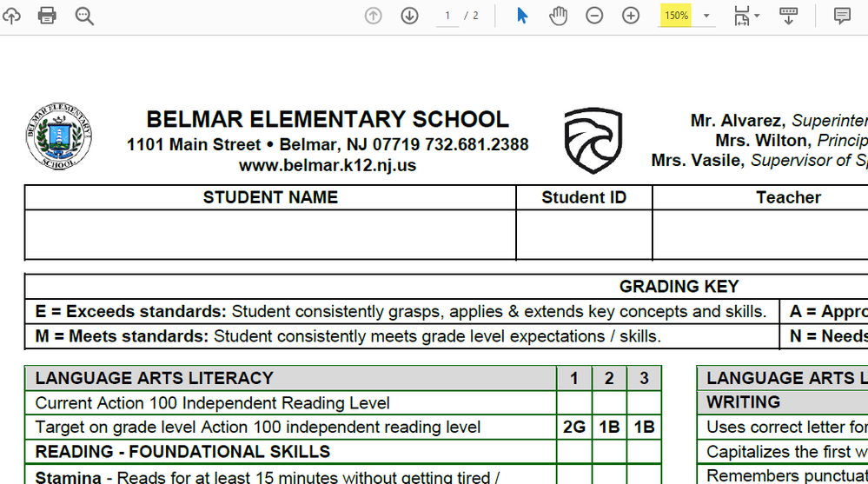Open the comment tool
Screen dimensions: 868x484
click(x=842, y=16)
